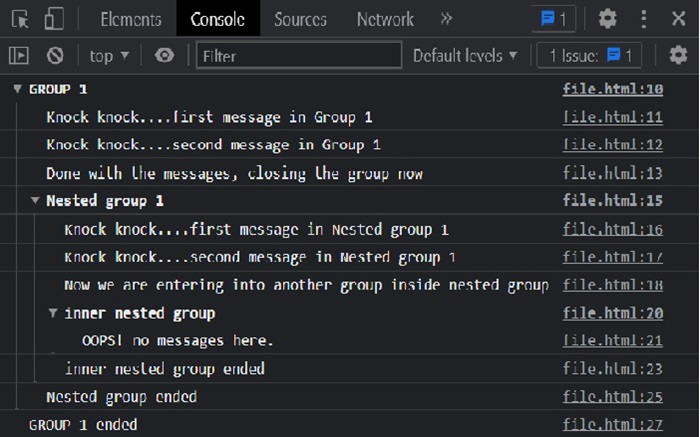Select 'OOPS! no messages here.' line

(x=177, y=341)
